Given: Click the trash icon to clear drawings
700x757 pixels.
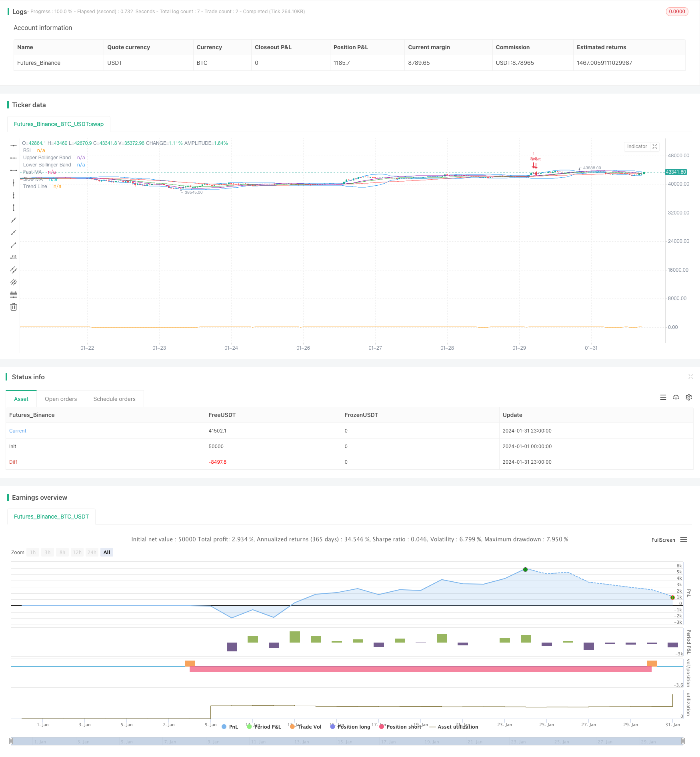Looking at the screenshot, I should click(14, 307).
